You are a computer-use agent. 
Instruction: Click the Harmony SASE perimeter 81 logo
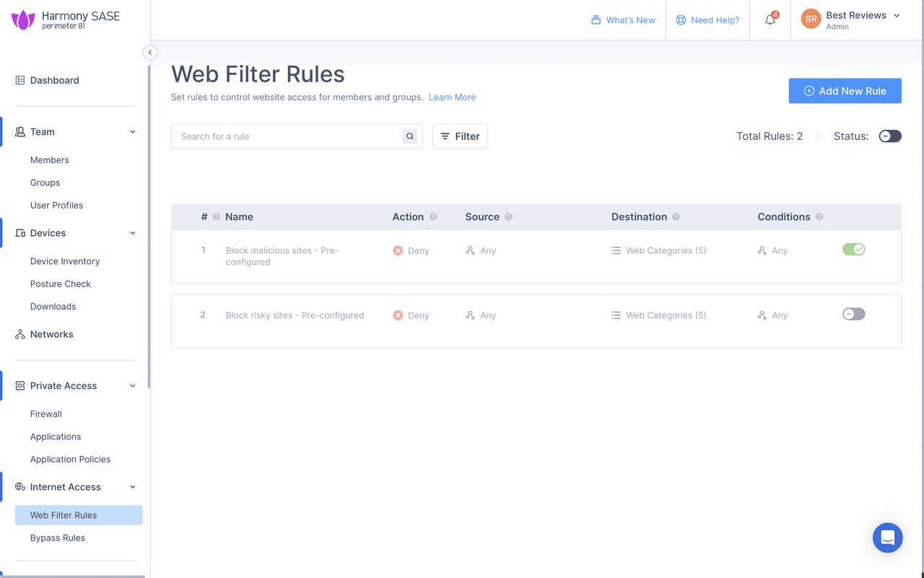(x=64, y=19)
